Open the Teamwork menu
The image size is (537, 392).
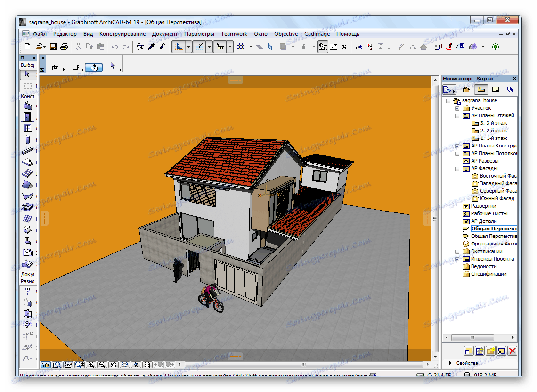234,34
